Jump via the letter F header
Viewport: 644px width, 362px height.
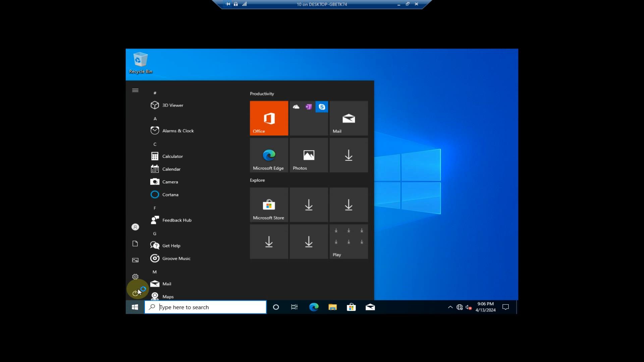(155, 208)
